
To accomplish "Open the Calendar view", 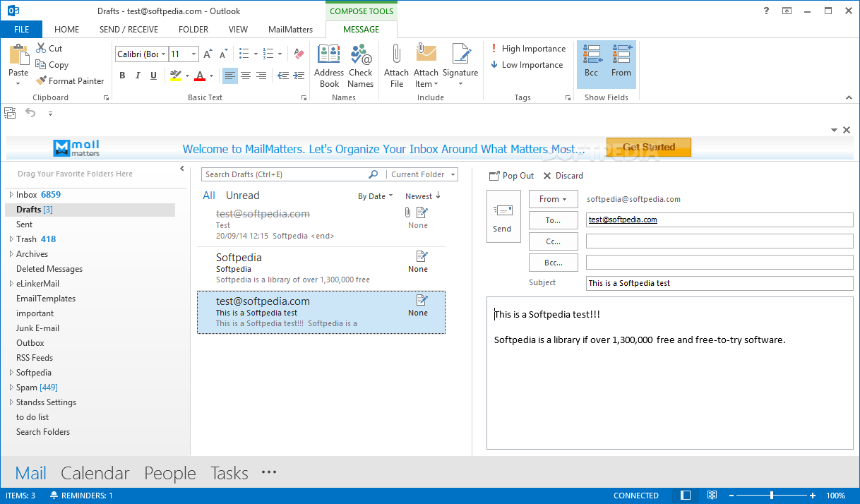I will tap(95, 473).
